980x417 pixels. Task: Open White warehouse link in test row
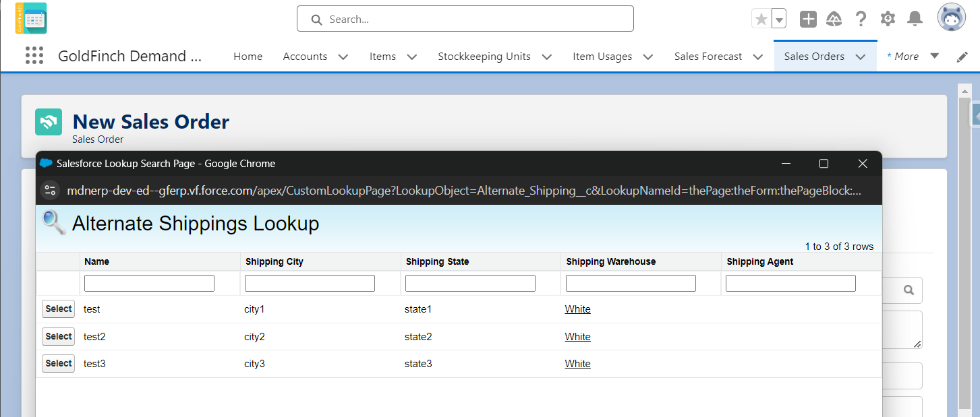[577, 309]
